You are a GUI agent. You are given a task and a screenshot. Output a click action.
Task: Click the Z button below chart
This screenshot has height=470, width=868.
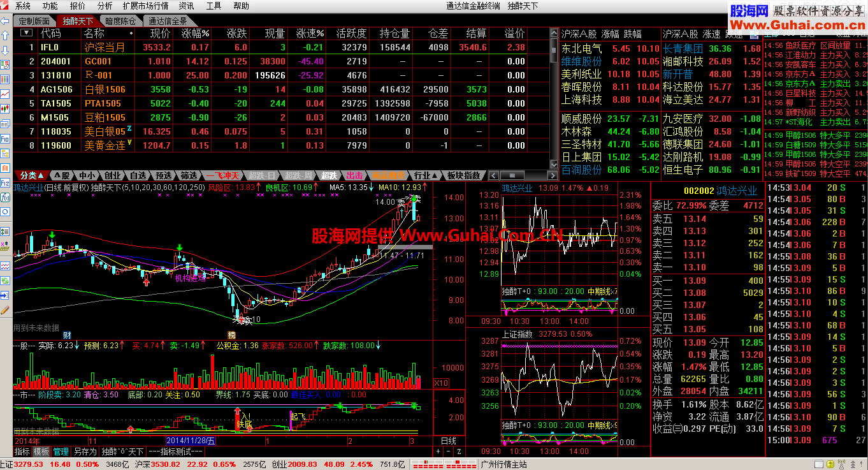[x=458, y=451]
